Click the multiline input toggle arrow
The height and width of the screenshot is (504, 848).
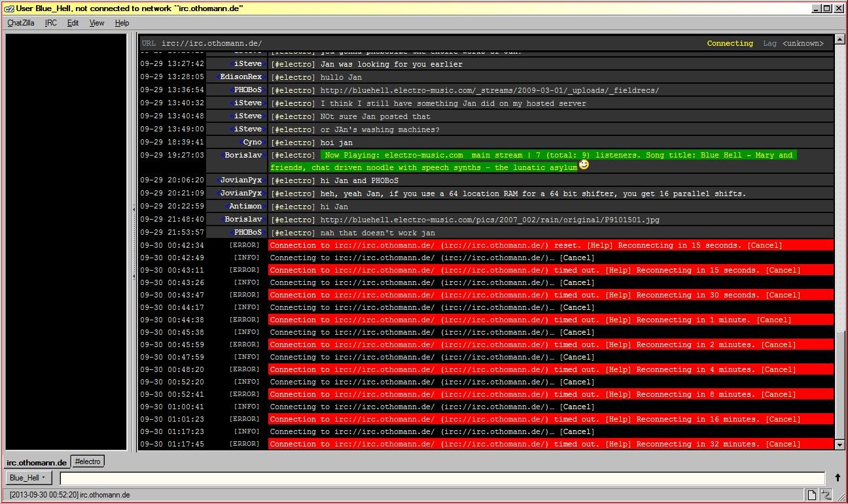tap(837, 478)
